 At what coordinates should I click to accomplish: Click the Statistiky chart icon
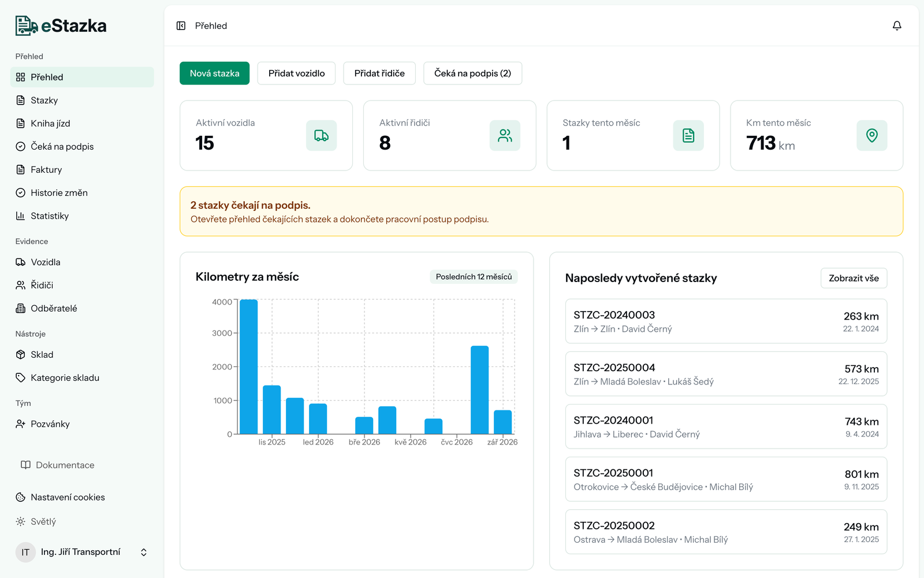tap(20, 216)
